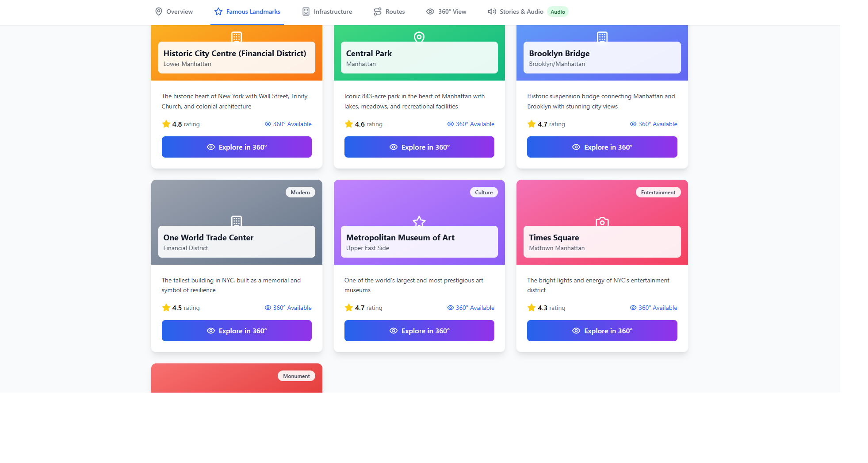Open the Overview tab
Screen dimensions: 868x463
174,12
